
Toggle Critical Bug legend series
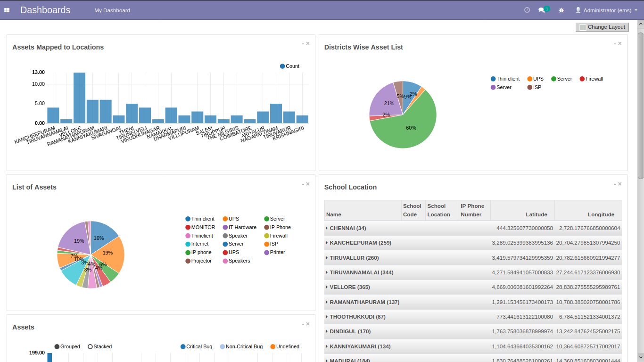coord(196,346)
